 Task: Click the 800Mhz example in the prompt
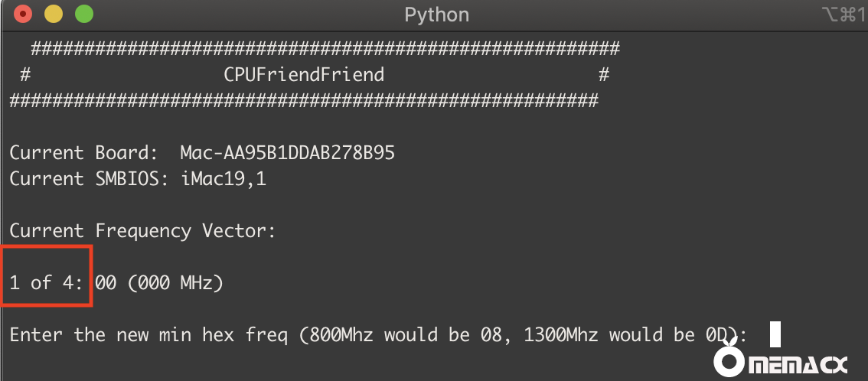point(340,335)
